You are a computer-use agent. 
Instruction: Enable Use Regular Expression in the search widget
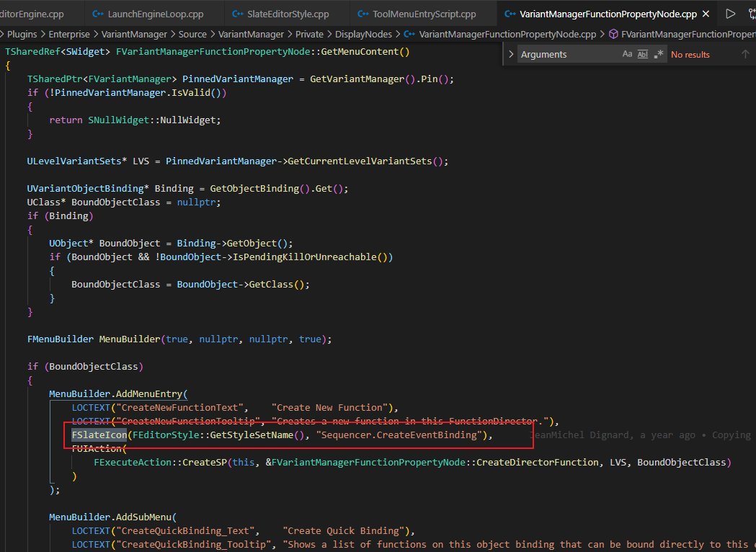tap(659, 53)
